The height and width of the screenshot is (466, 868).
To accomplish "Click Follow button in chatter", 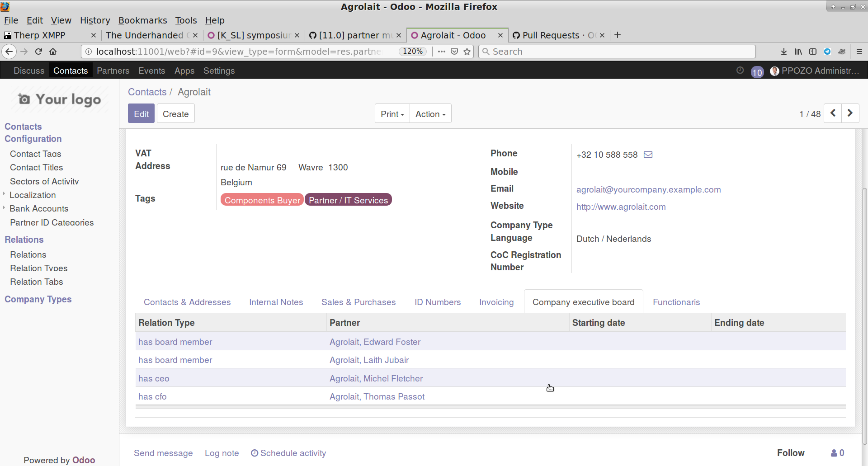I will tap(791, 453).
